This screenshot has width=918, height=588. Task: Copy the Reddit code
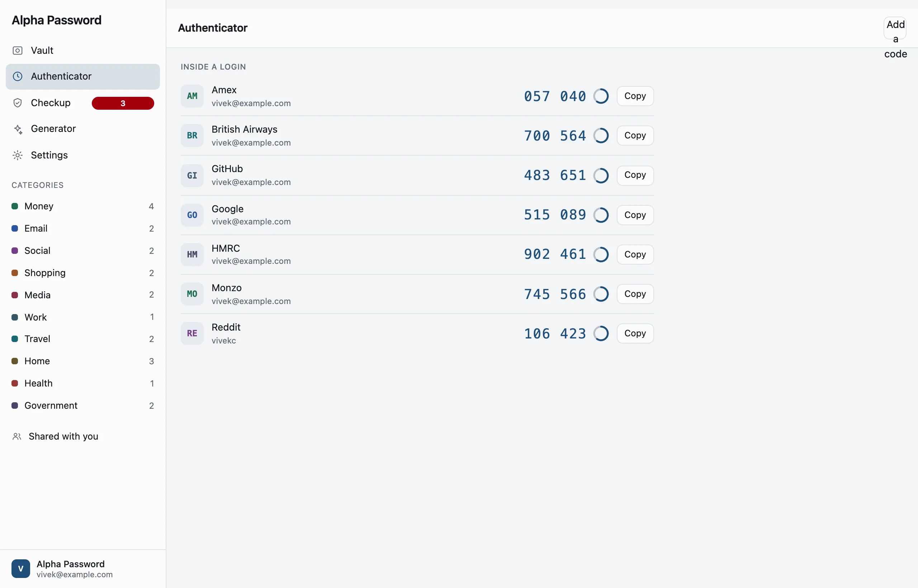[635, 333]
